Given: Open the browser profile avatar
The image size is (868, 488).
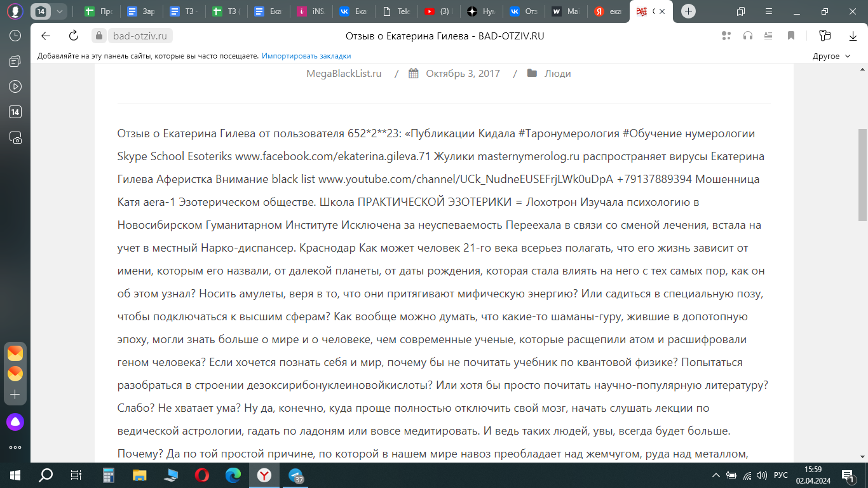Looking at the screenshot, I should pos(15,11).
